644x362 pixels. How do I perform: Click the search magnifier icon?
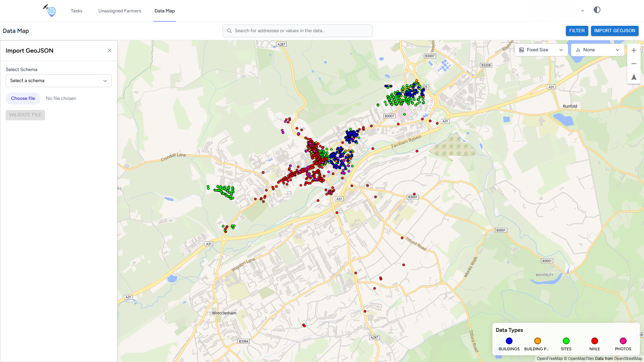click(x=229, y=31)
